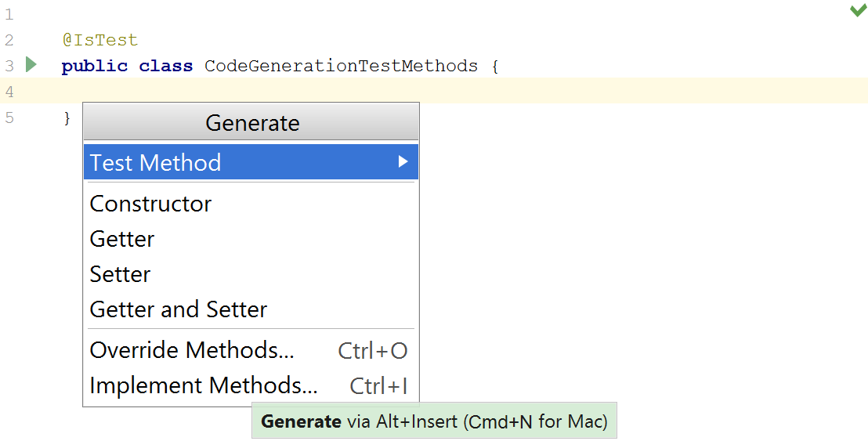This screenshot has width=868, height=441.
Task: Select Getter in the Generate popup
Action: tap(122, 239)
